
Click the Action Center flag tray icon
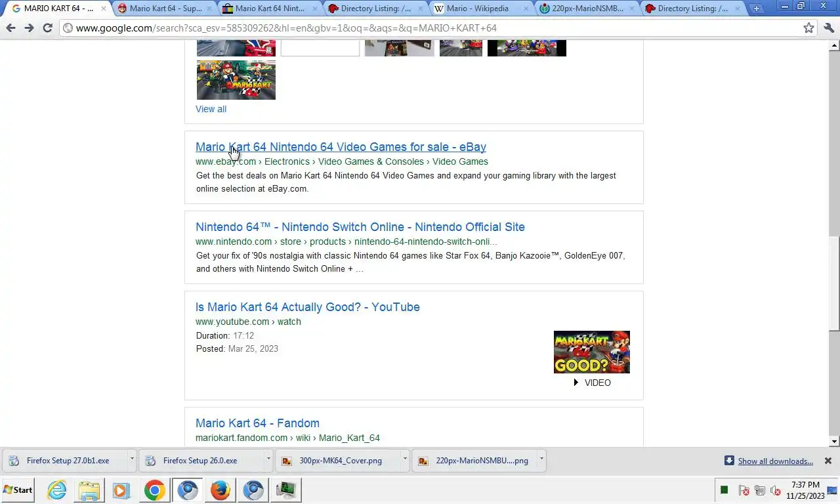[x=744, y=490]
